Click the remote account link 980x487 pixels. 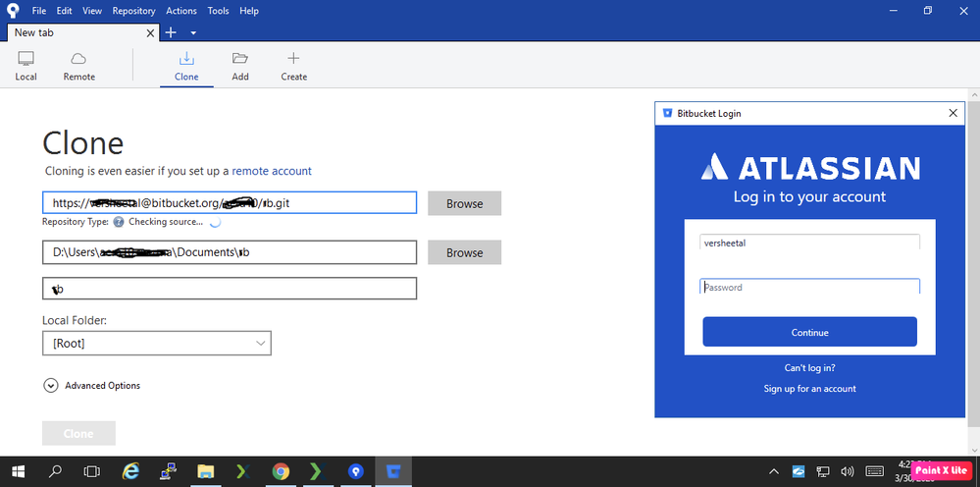tap(272, 171)
